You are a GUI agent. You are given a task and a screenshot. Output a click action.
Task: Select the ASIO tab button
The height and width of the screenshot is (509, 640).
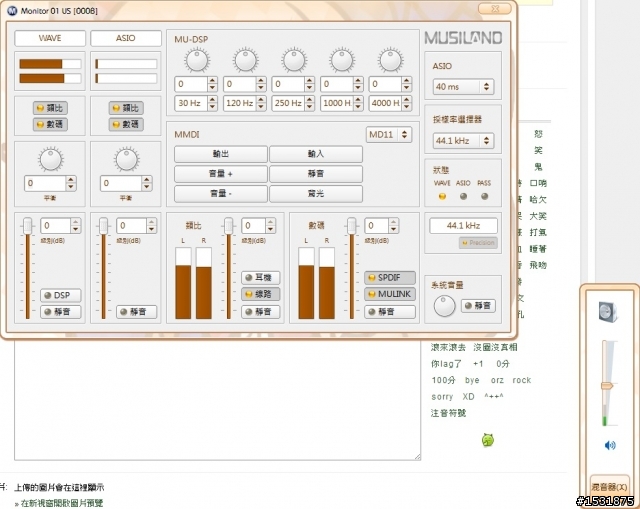[x=126, y=38]
